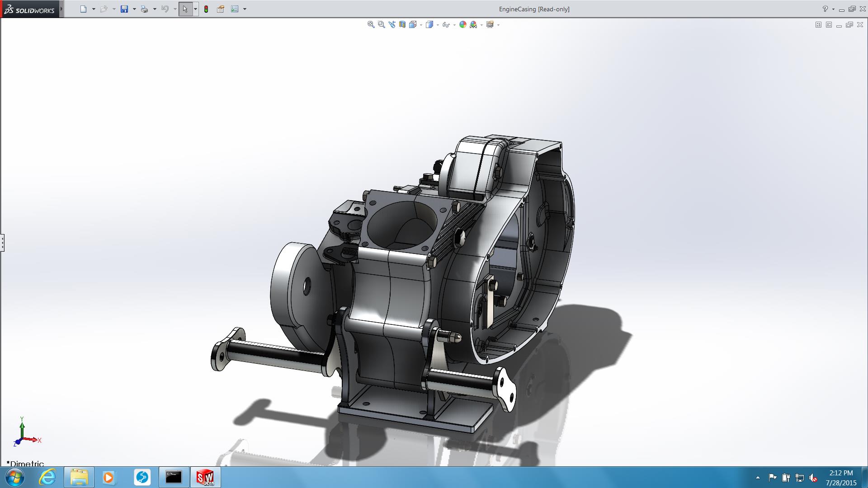The height and width of the screenshot is (488, 868).
Task: Click the Rebuild traffic light icon
Action: pyautogui.click(x=206, y=9)
